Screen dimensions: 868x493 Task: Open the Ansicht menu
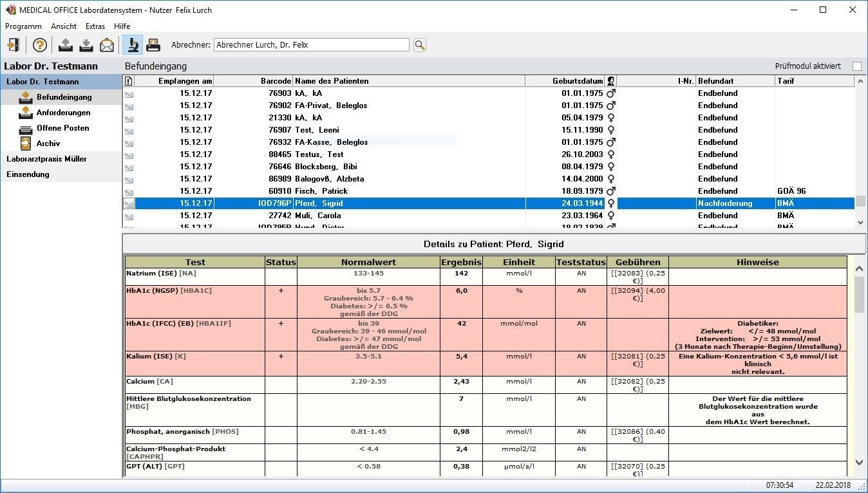click(x=63, y=26)
